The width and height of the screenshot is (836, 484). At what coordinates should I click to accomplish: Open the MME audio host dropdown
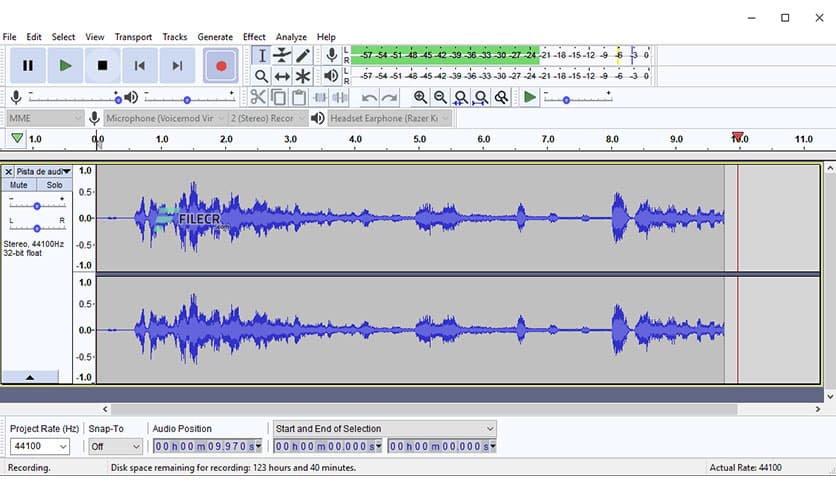point(44,118)
